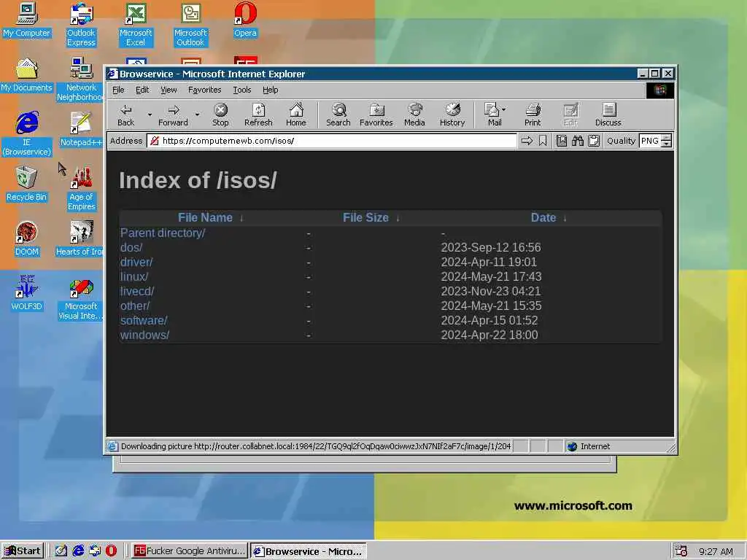Open My Computer desktop icon
747x560 pixels.
point(27,20)
